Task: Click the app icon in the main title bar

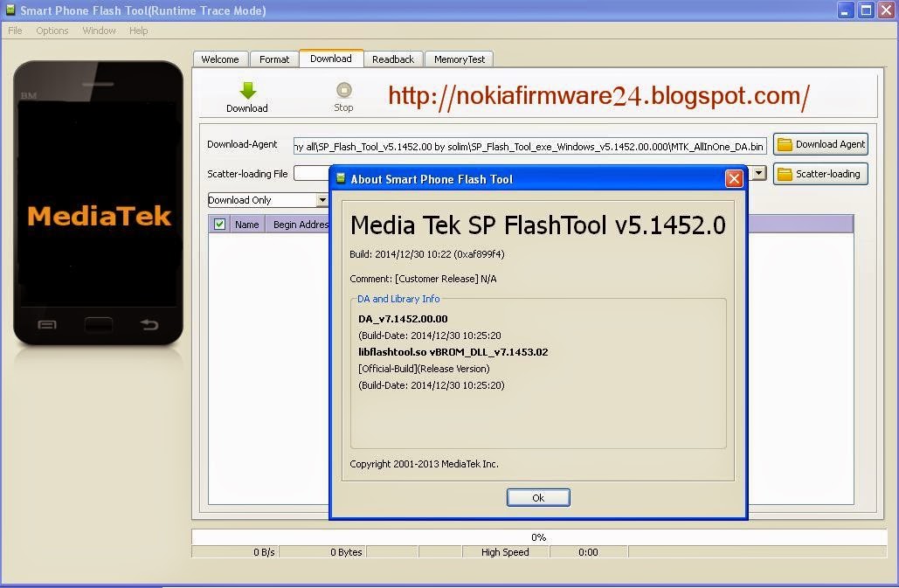Action: [x=10, y=10]
